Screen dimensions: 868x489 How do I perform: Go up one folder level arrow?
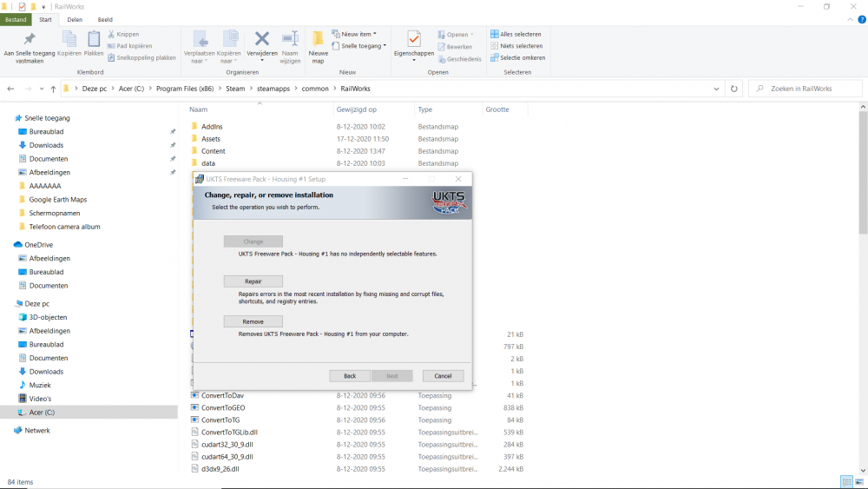(53, 89)
